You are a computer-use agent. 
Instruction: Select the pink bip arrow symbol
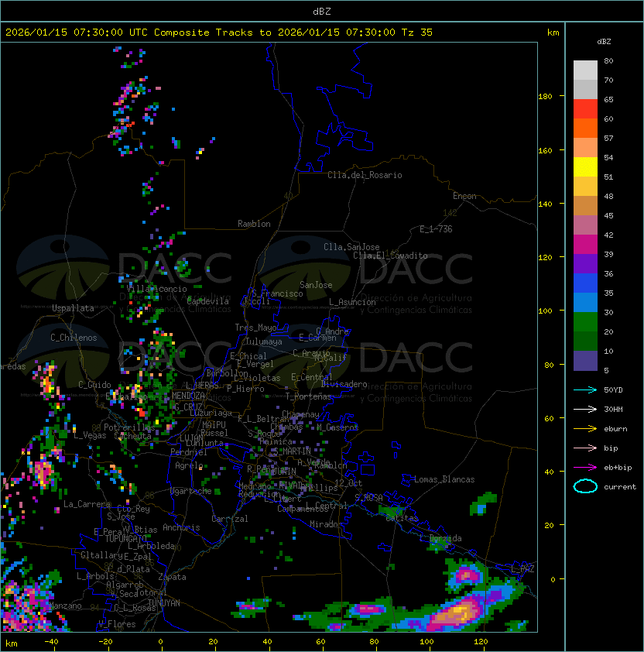tap(585, 448)
